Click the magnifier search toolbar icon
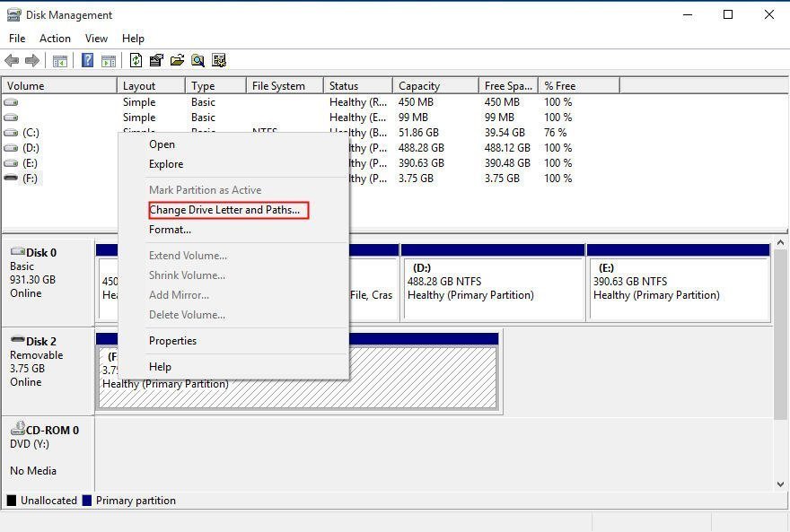This screenshot has height=532, width=790. (198, 60)
